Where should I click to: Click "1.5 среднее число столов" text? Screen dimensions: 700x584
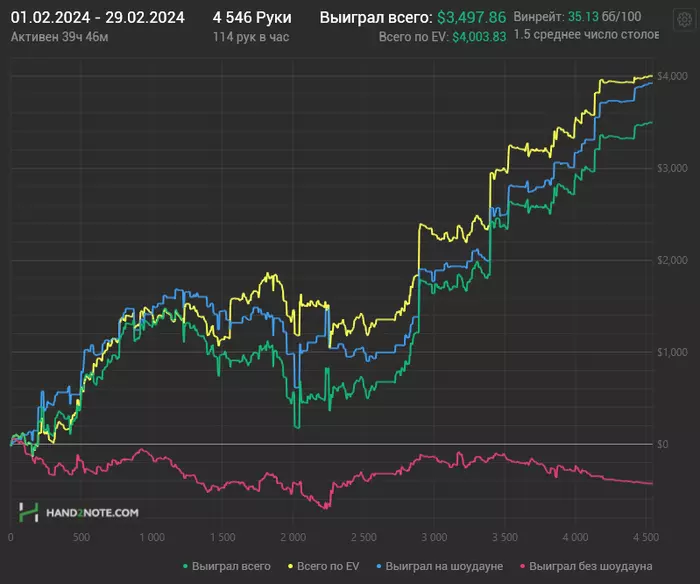(x=586, y=35)
